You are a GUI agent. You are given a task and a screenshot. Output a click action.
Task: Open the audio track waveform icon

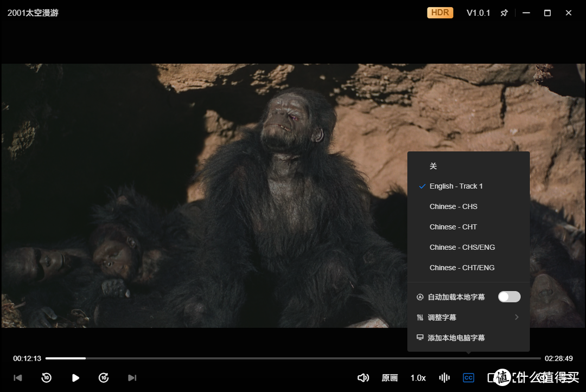coord(444,378)
